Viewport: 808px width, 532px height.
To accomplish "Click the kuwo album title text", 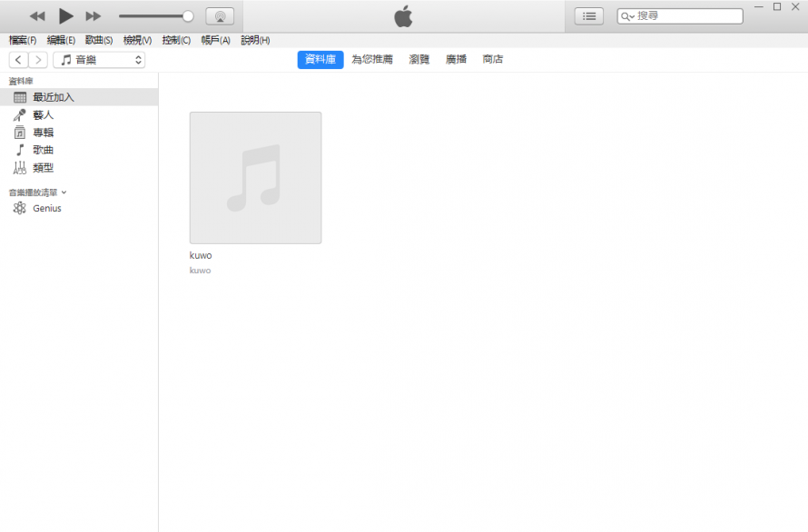I will (x=201, y=255).
